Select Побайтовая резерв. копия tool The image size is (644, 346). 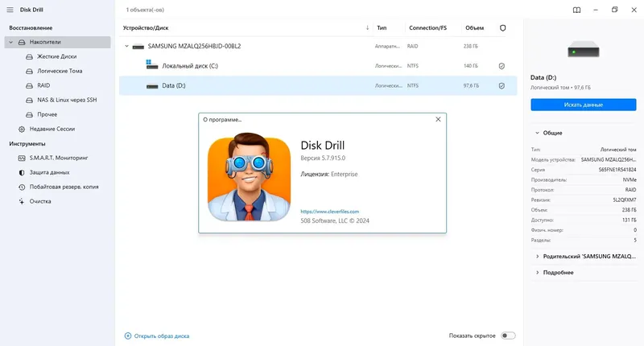[x=64, y=187]
